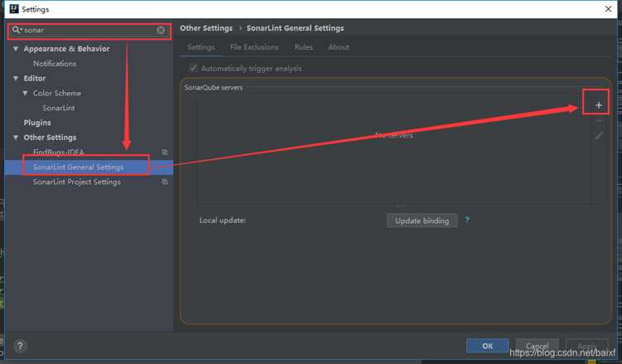Click the Appearance & Behavior label
622x364 pixels.
pos(66,49)
